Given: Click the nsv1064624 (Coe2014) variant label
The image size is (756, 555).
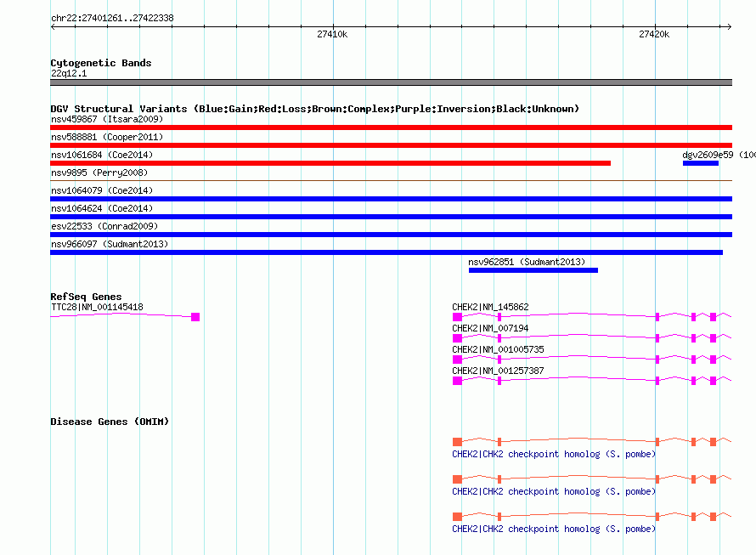Looking at the screenshot, I should coord(102,208).
